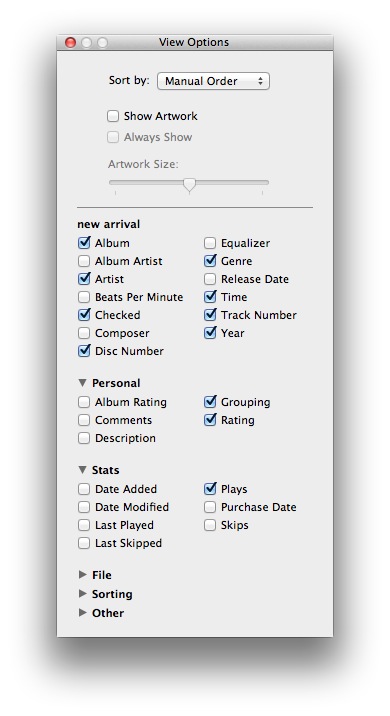The image size is (390, 716).
Task: Expand the Other section
Action: [x=83, y=613]
